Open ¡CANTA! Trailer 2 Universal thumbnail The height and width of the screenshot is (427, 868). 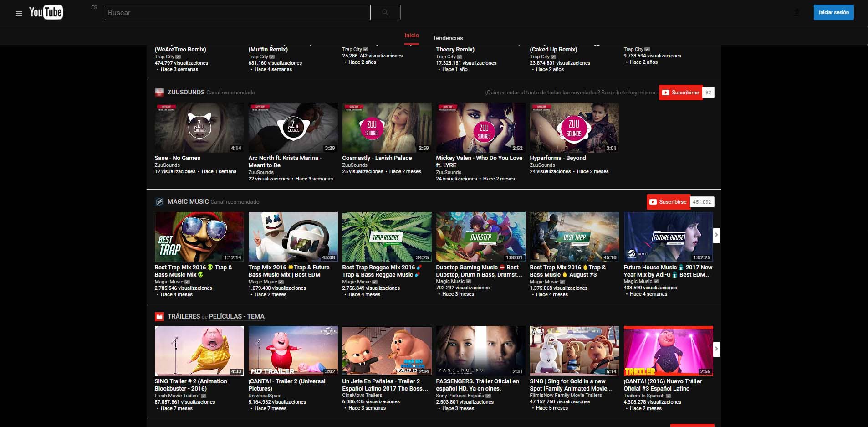(293, 351)
